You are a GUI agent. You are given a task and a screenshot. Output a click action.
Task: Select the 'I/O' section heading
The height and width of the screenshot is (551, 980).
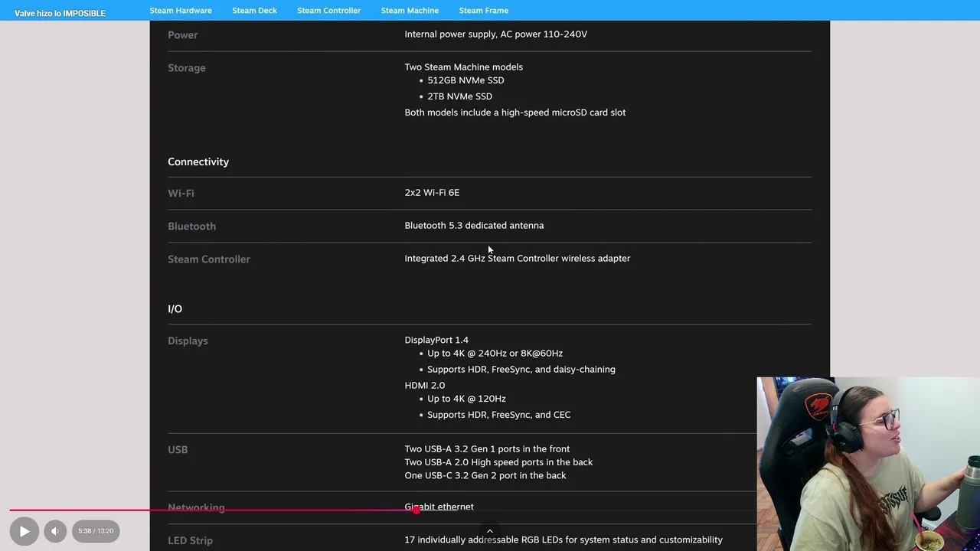[x=175, y=309]
